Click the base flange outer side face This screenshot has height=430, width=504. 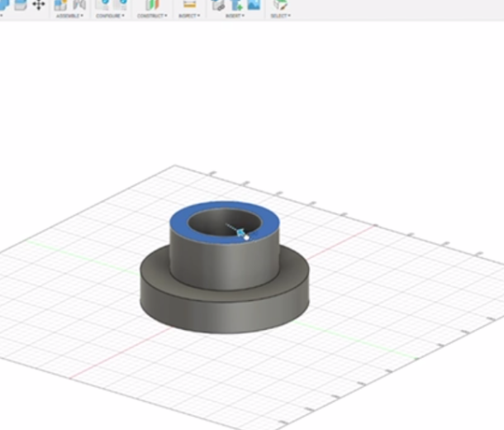point(225,317)
